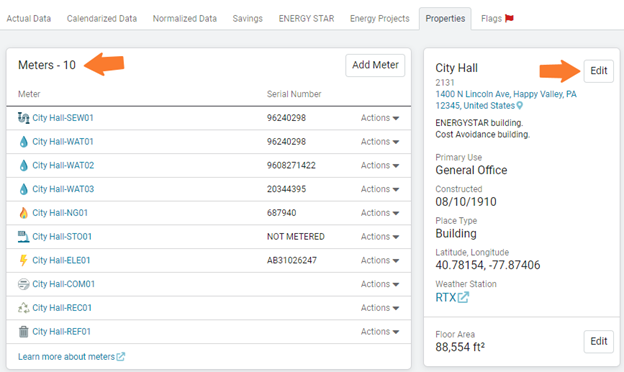Image resolution: width=624 pixels, height=372 pixels.
Task: Click the water drop icon for City Hall-WAT02
Action: point(23,166)
